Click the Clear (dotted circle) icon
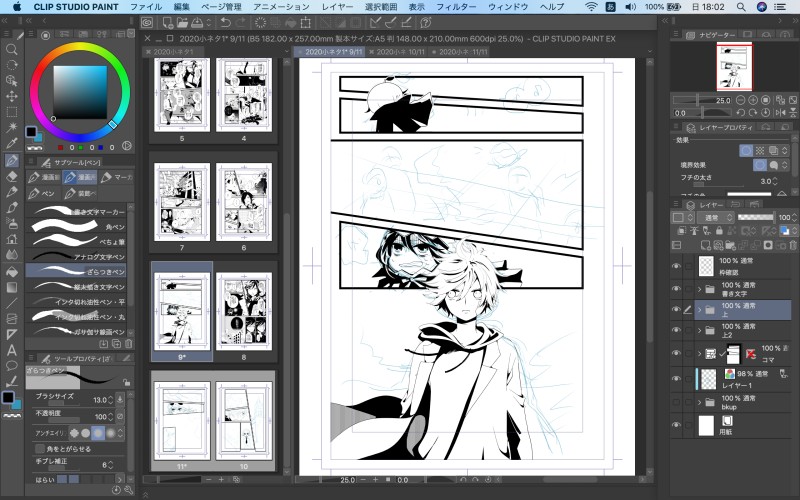This screenshot has height=500, width=800. point(260,22)
